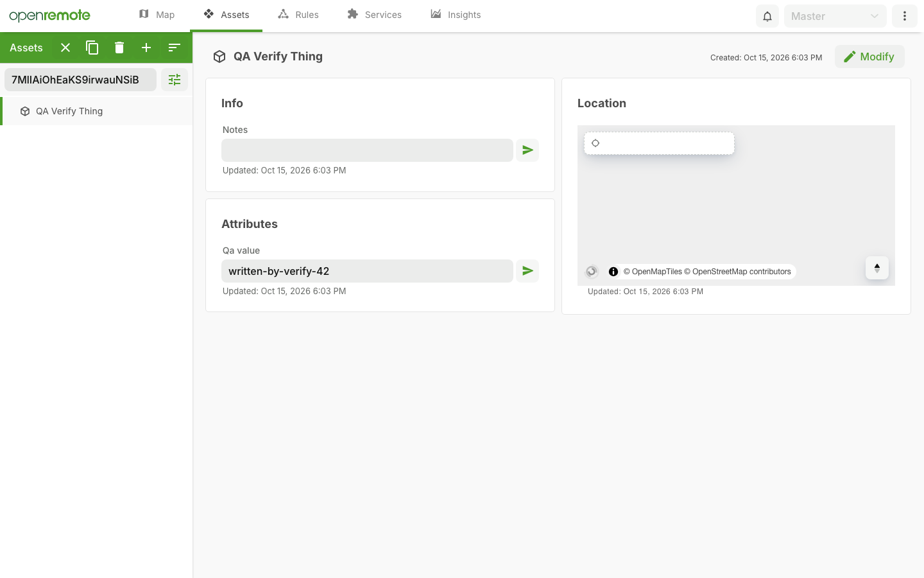Image resolution: width=924 pixels, height=578 pixels.
Task: Click the openremote logo
Action: pos(49,15)
